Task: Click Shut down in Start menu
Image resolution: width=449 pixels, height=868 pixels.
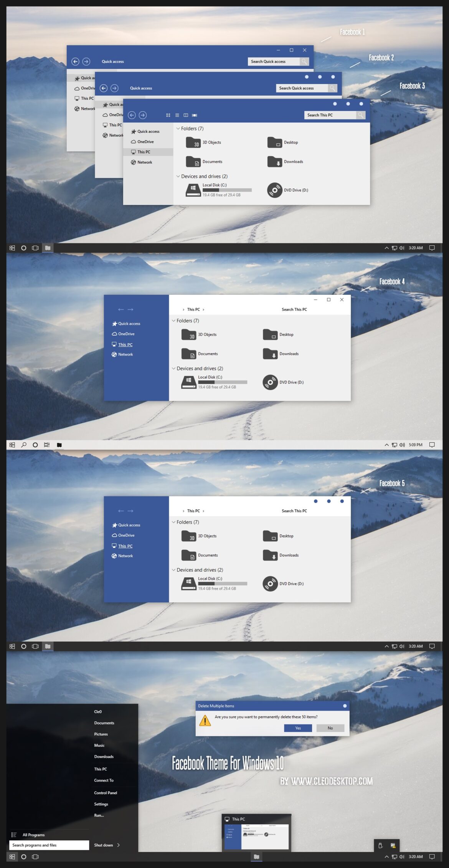Action: pos(103,845)
